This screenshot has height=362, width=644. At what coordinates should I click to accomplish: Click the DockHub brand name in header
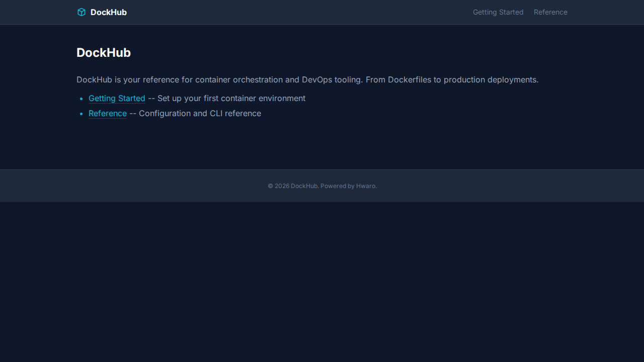(x=108, y=12)
